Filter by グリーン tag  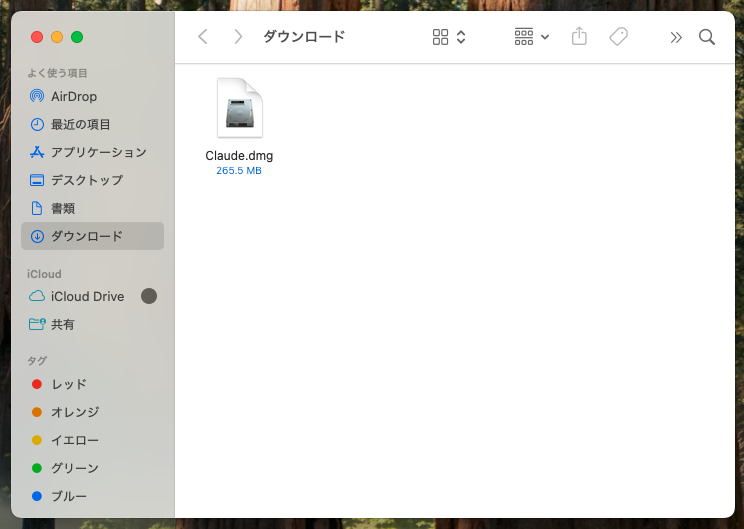(x=93, y=468)
